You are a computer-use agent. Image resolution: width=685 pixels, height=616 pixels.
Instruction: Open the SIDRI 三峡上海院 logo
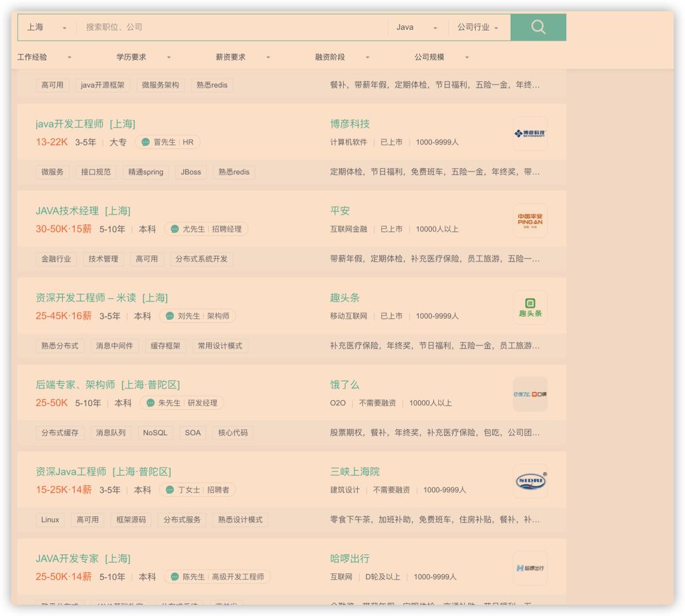(x=530, y=482)
